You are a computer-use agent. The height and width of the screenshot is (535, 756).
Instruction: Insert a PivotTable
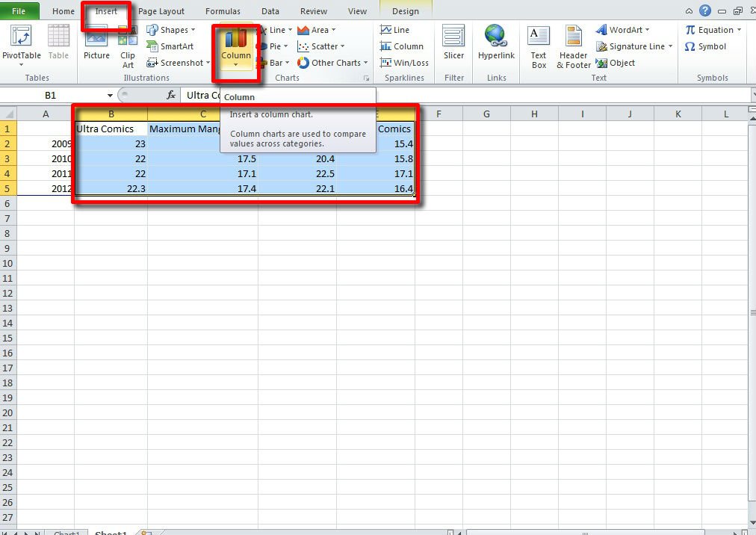pyautogui.click(x=21, y=45)
